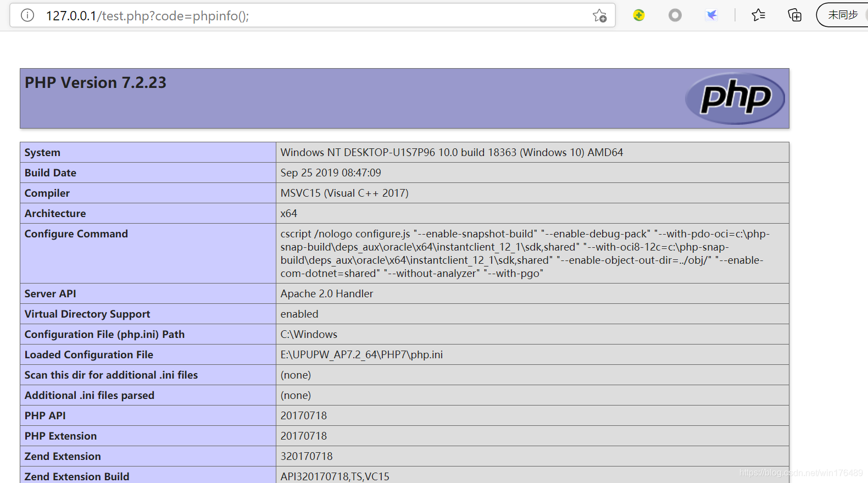This screenshot has width=868, height=483.
Task: Select the System row label
Action: tap(42, 153)
